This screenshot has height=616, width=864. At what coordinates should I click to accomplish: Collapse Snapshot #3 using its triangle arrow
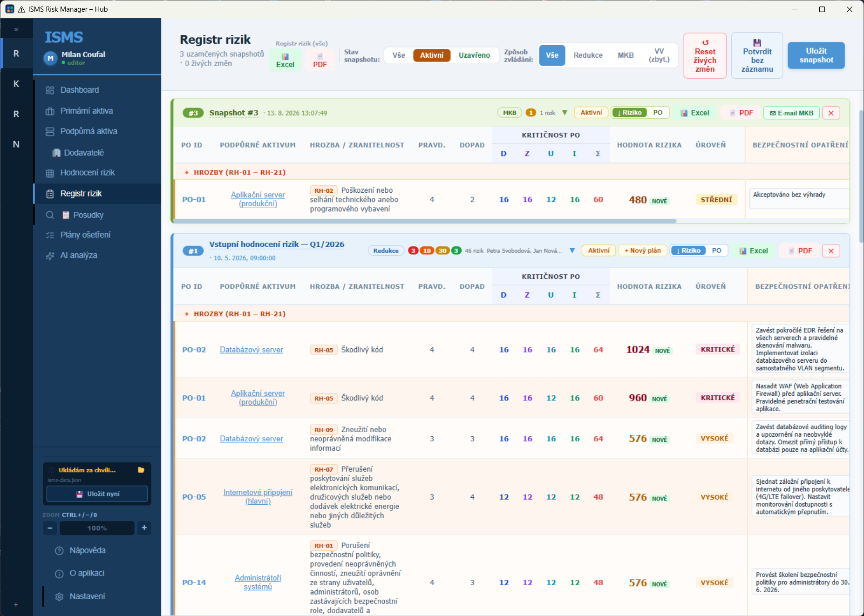coord(565,113)
